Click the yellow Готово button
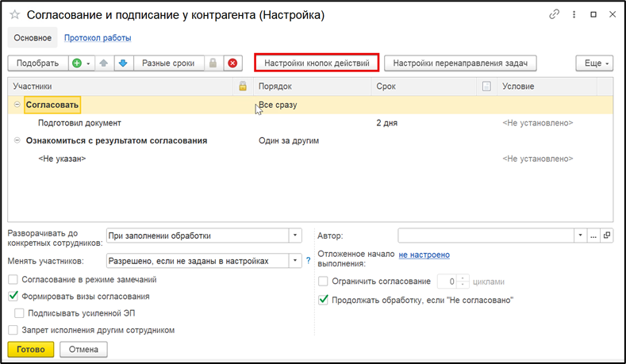The width and height of the screenshot is (626, 364). tap(31, 349)
